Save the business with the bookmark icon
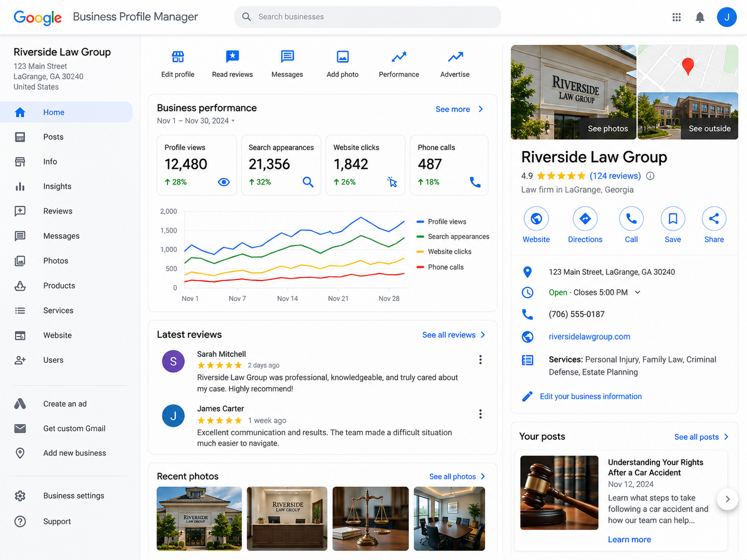The width and height of the screenshot is (747, 560). 673,219
